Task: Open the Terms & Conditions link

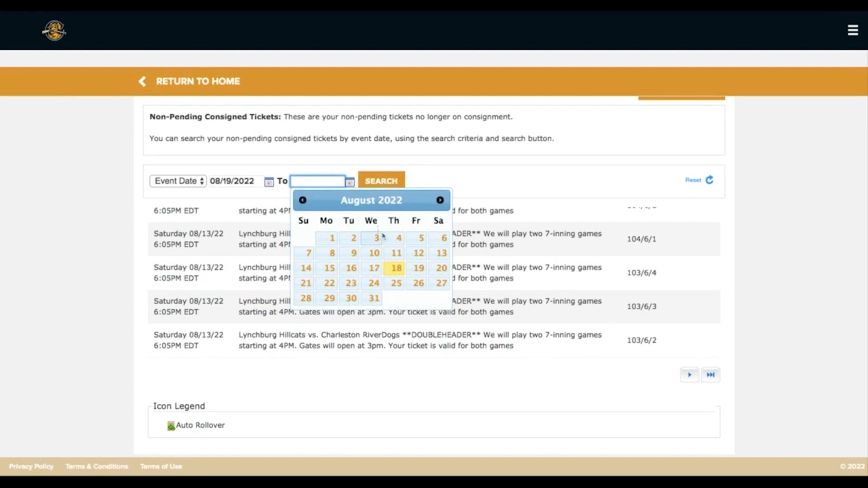Action: point(97,467)
